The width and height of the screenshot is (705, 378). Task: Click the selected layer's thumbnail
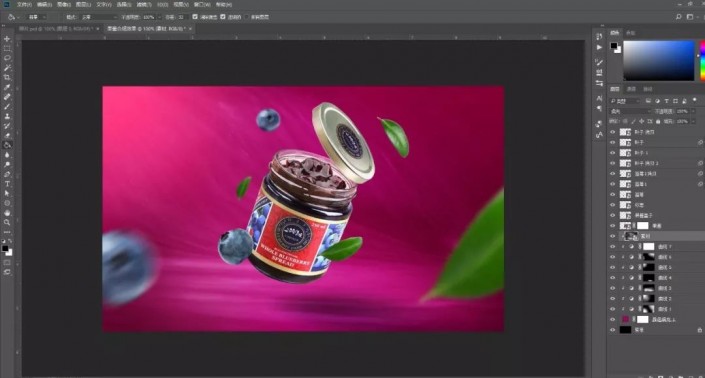click(629, 236)
